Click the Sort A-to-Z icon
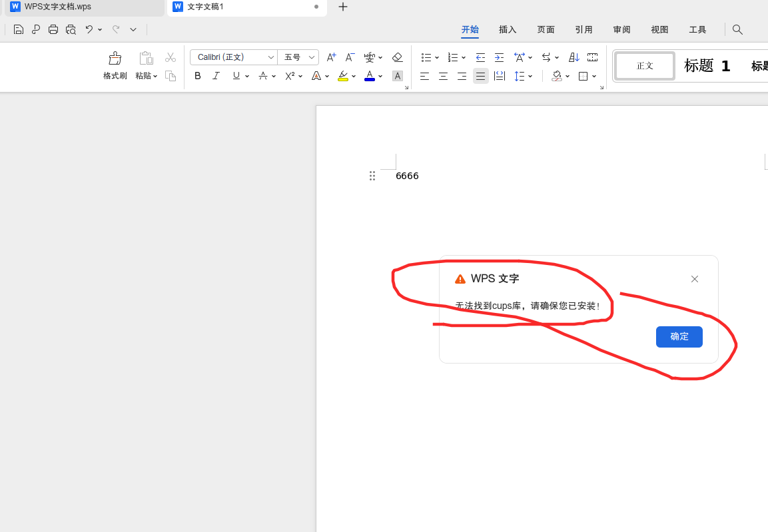 point(574,57)
